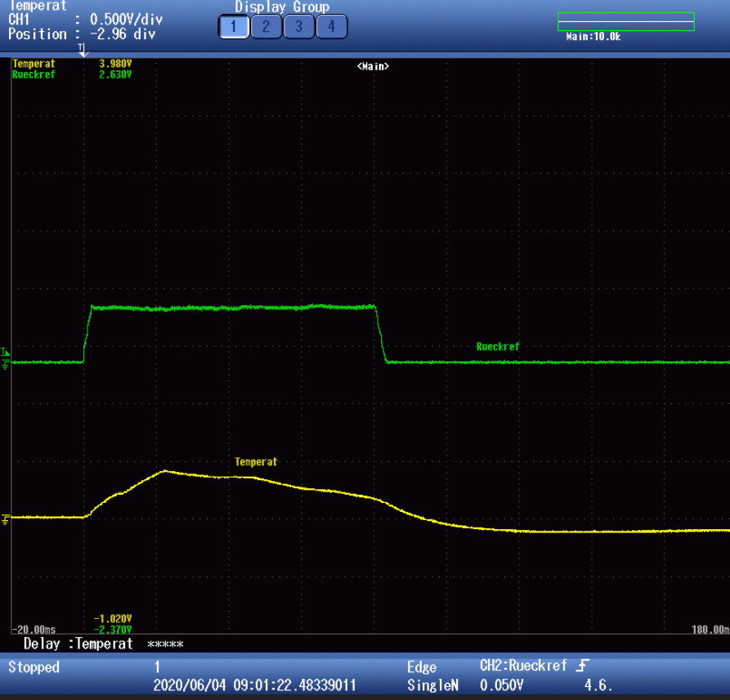Image resolution: width=730 pixels, height=700 pixels.
Task: Select the yellow Temperat waveform label
Action: (256, 462)
